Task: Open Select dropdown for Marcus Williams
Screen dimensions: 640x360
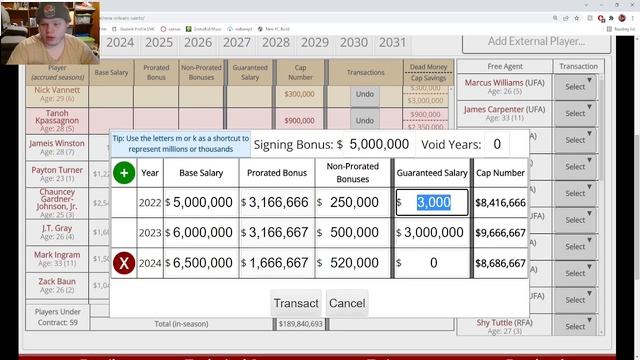Action: tap(576, 87)
